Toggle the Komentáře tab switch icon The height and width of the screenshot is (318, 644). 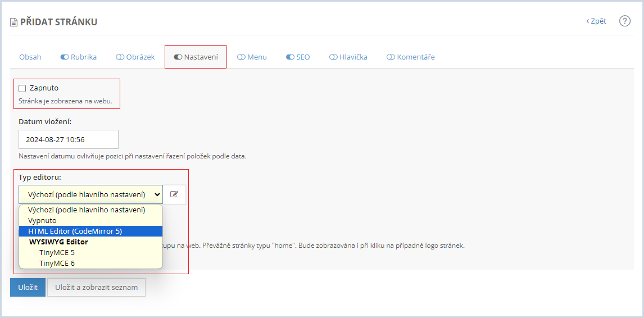tap(391, 57)
